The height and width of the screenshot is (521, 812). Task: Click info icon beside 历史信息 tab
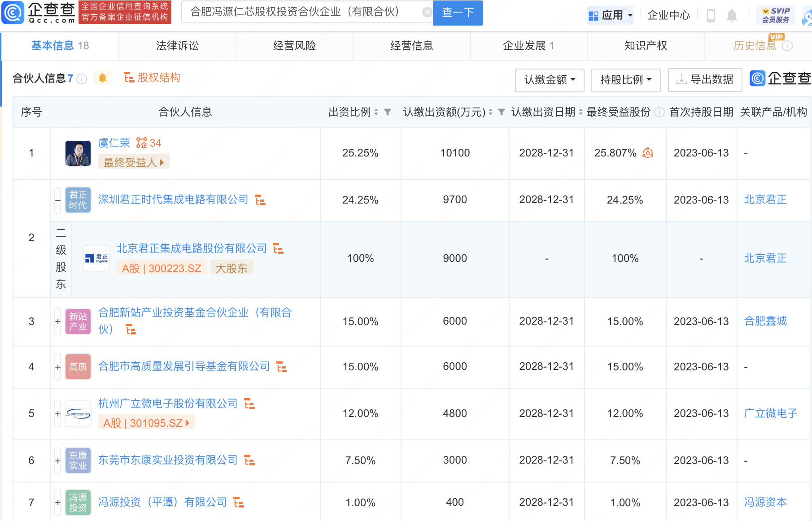787,46
